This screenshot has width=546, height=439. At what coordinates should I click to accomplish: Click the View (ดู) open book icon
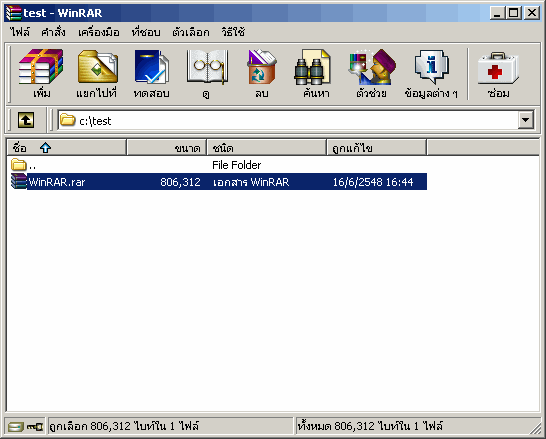208,67
